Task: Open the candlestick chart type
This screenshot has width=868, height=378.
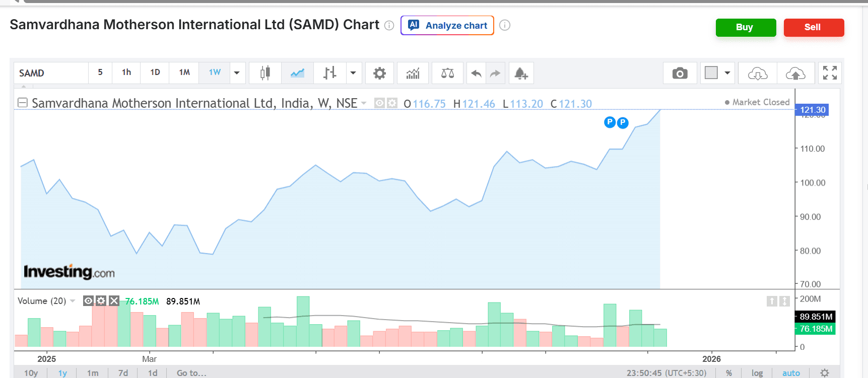Action: [265, 73]
